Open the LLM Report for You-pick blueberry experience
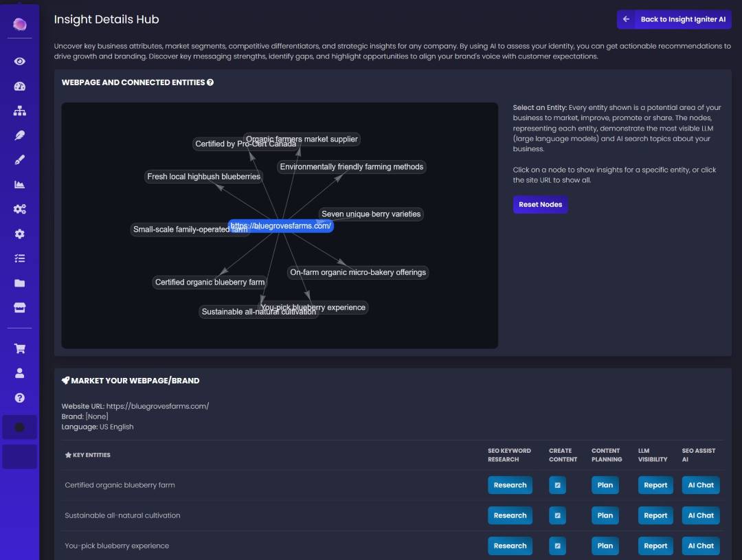The width and height of the screenshot is (742, 560). coord(655,546)
